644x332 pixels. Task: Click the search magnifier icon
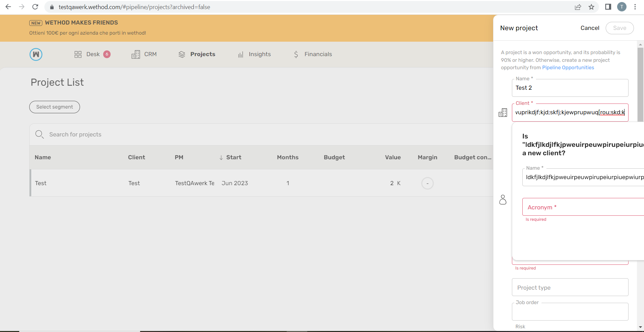point(40,134)
